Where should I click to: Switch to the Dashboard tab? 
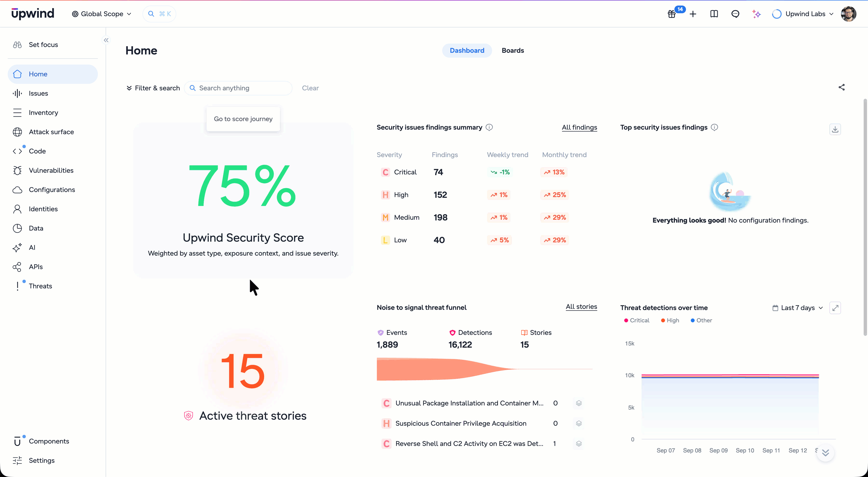click(x=467, y=51)
